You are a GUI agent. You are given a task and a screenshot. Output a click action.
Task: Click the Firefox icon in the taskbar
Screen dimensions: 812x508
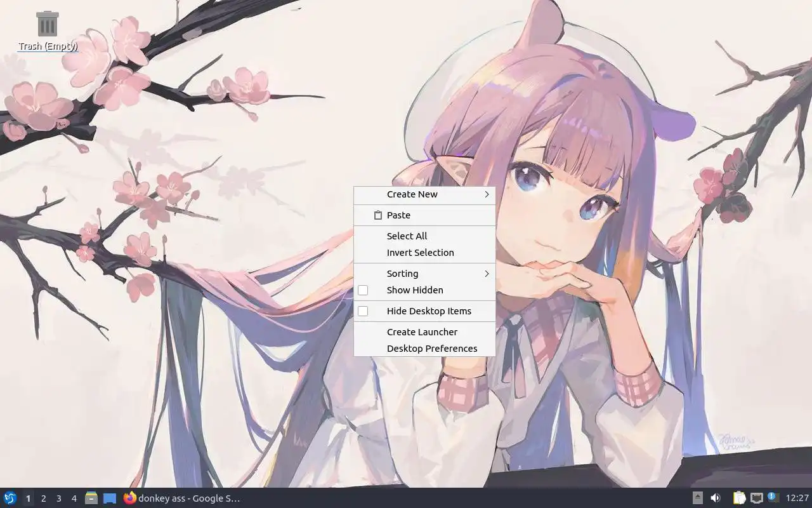130,498
